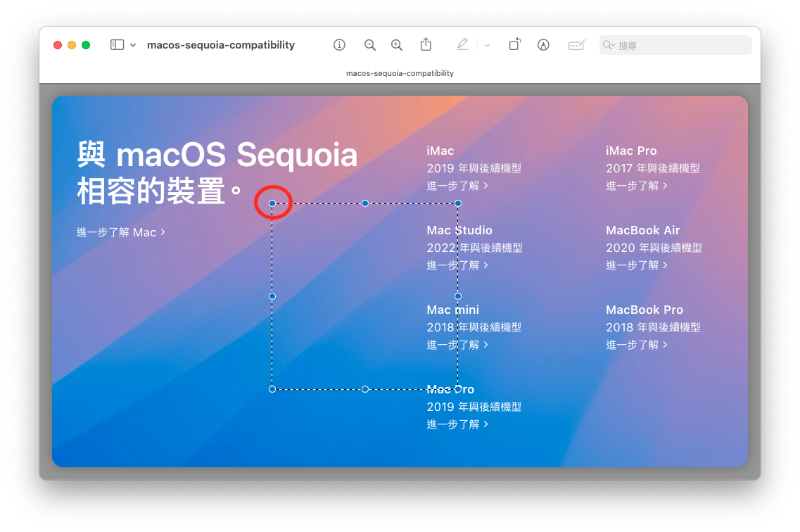Click the search magnifier icon
The image size is (800, 532).
pos(608,45)
